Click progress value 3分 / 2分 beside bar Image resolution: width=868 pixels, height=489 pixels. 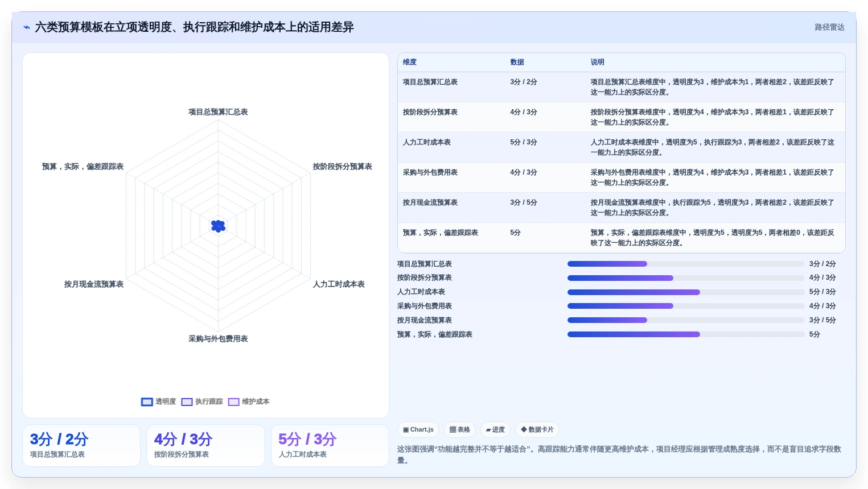coord(822,264)
